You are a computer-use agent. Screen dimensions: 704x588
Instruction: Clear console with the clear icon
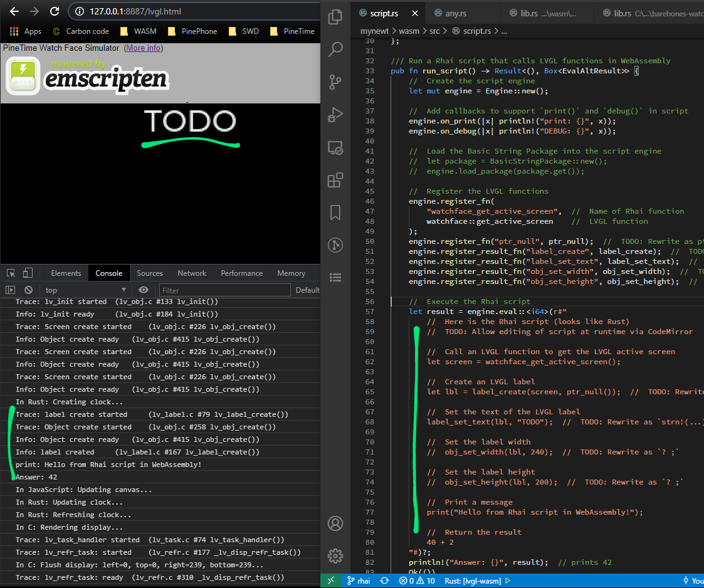pyautogui.click(x=28, y=290)
